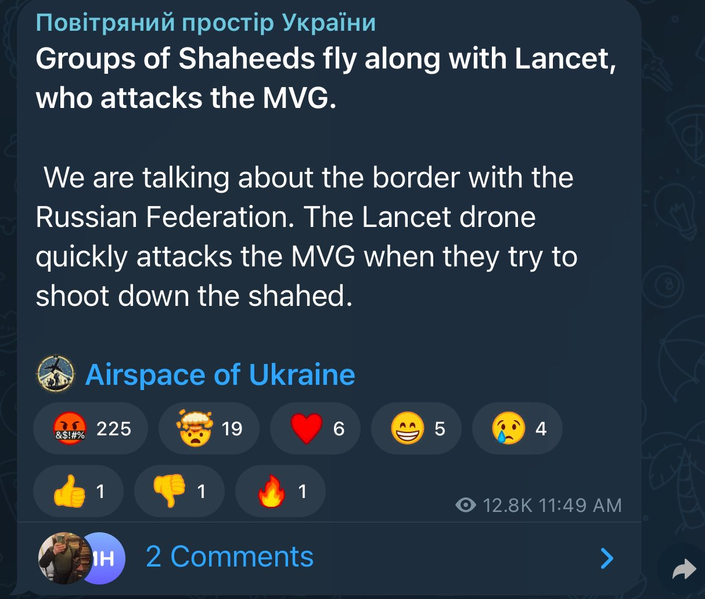Click the channel logo beside Airspace of Ukraine

56,375
